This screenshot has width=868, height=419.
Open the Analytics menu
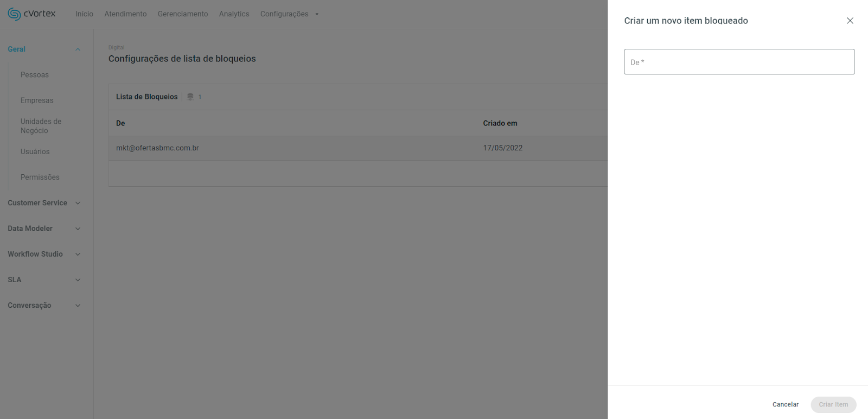(x=234, y=14)
